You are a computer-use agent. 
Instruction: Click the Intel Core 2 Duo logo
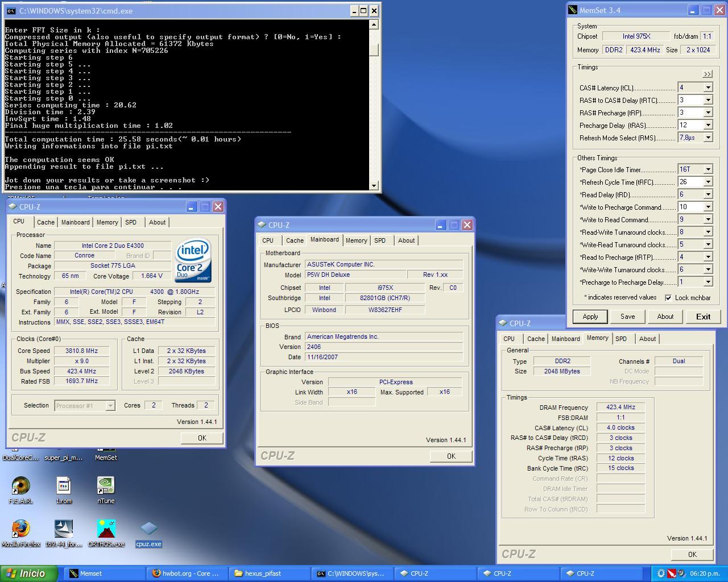[x=193, y=260]
